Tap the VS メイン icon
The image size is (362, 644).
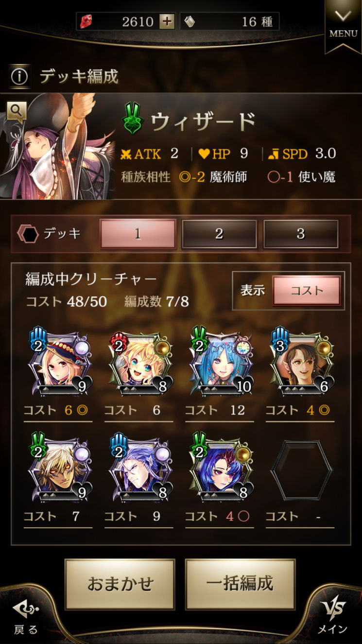(x=333, y=615)
